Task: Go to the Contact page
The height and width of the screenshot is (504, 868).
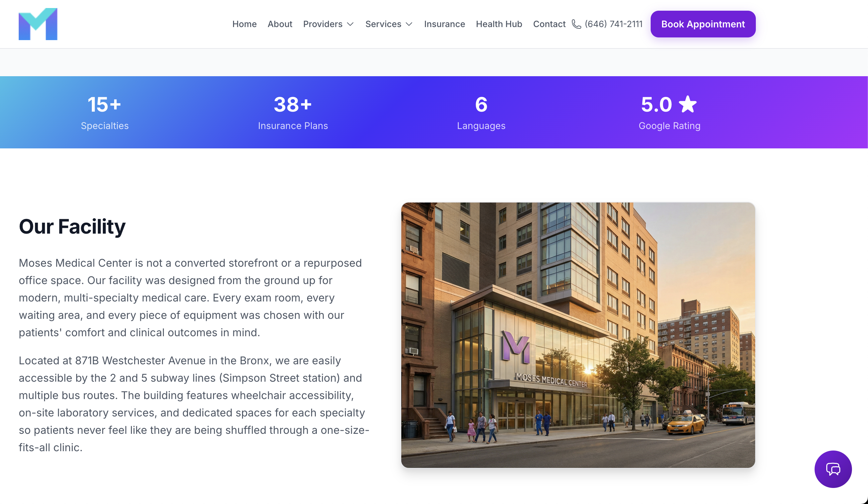Action: pyautogui.click(x=549, y=24)
